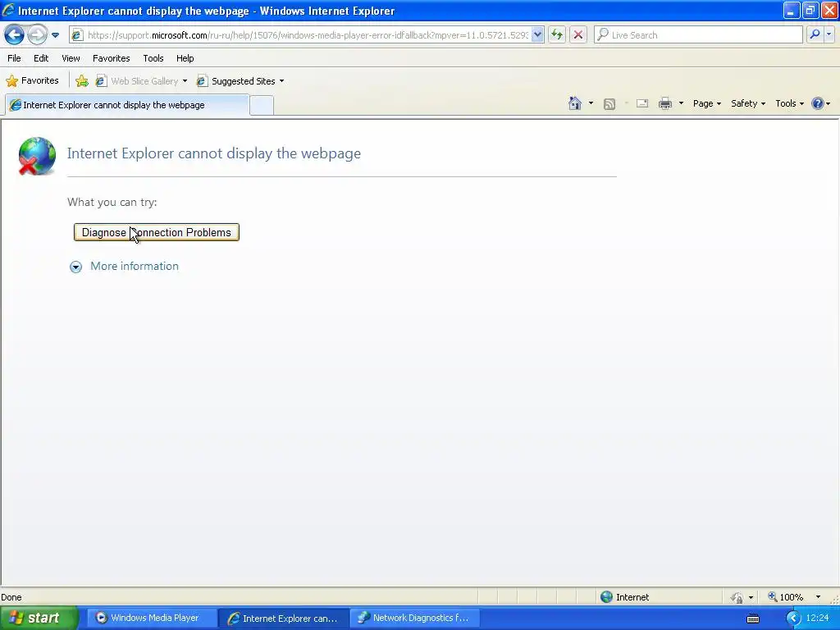The width and height of the screenshot is (840, 630).
Task: Click the Refresh page icon
Action: point(557,35)
